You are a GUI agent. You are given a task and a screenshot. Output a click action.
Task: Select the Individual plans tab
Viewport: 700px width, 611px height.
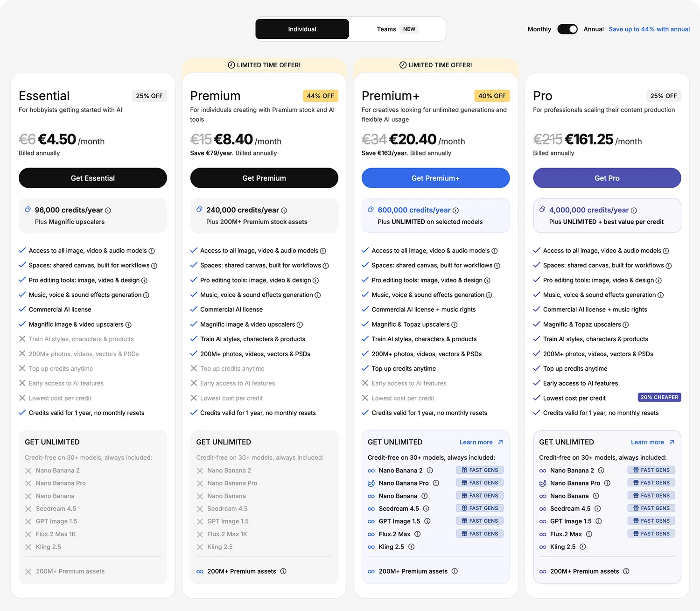click(x=302, y=29)
